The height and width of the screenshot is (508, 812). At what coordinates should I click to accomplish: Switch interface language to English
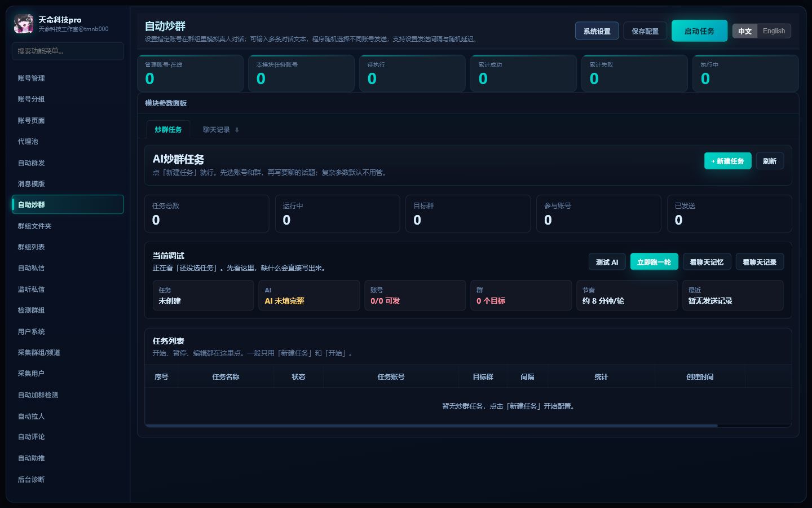(774, 31)
